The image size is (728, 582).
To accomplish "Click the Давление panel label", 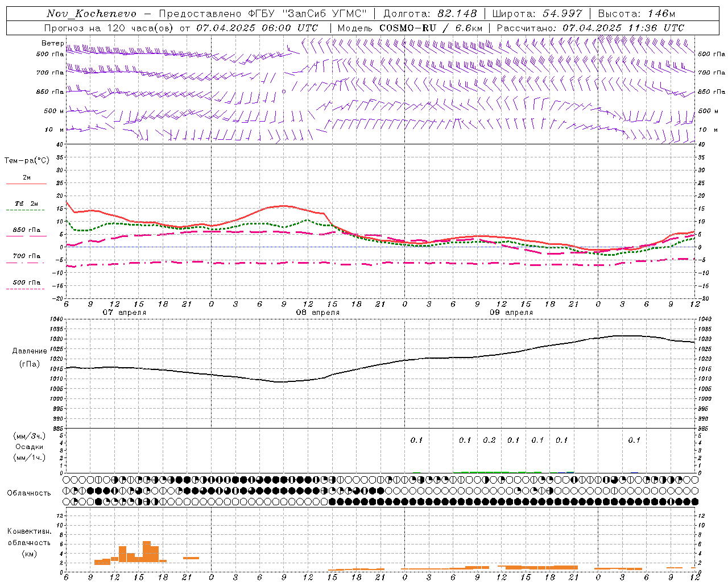I will [30, 351].
